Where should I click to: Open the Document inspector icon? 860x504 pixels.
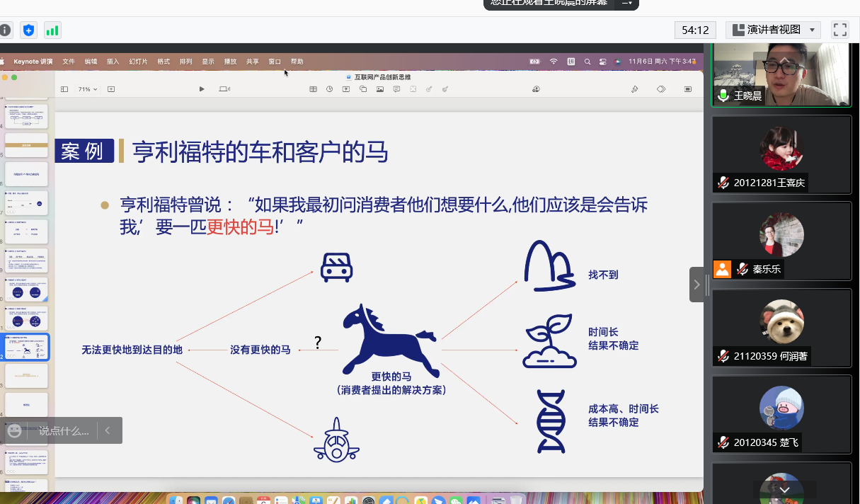(x=687, y=89)
